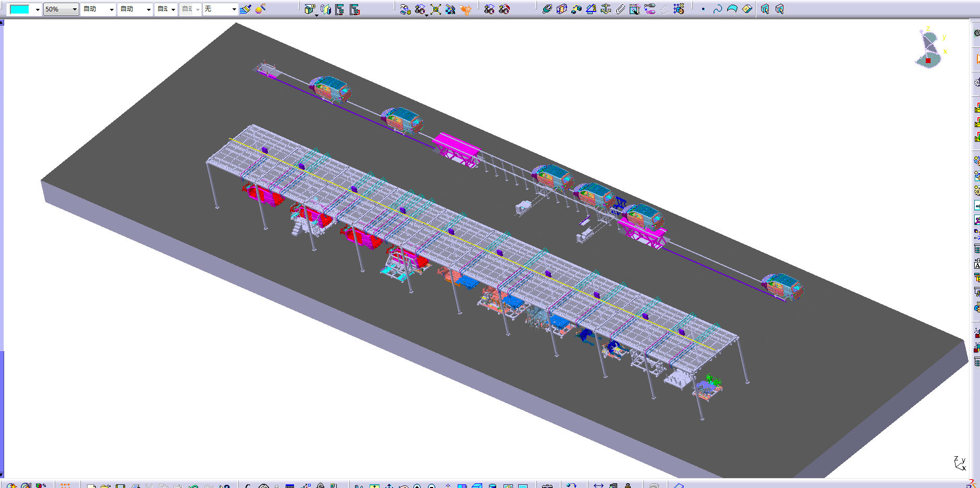Screen dimensions: 980x488
Task: Select the Copy Graphic Properties paintbrush tool
Action: point(245,9)
